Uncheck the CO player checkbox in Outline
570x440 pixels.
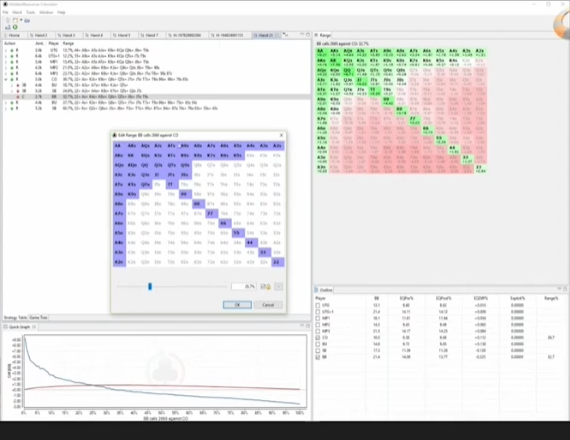[x=318, y=338]
